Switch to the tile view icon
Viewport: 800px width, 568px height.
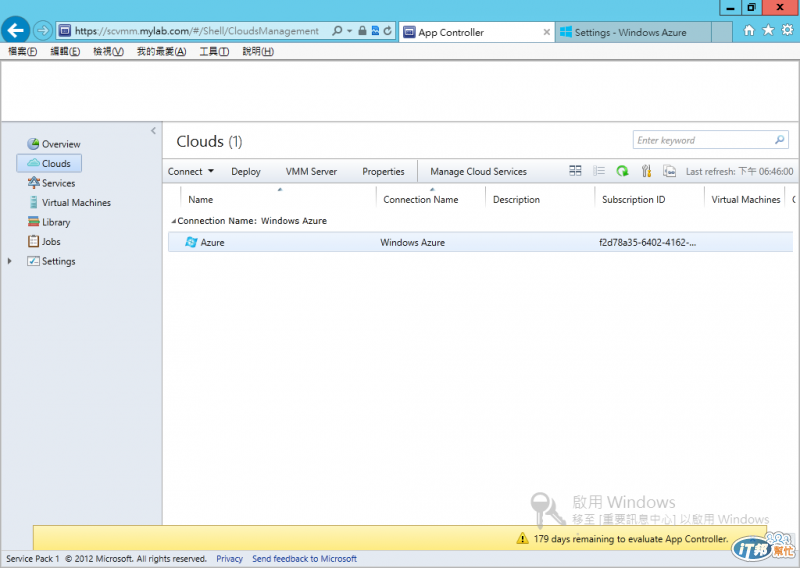coord(575,171)
